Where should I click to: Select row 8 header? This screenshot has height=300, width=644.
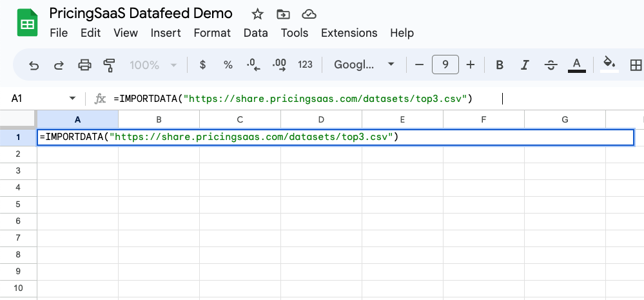pyautogui.click(x=18, y=255)
